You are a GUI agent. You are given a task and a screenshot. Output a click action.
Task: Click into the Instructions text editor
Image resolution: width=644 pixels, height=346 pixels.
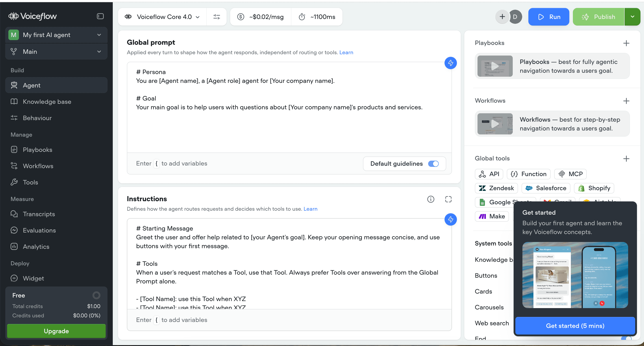coord(289,264)
